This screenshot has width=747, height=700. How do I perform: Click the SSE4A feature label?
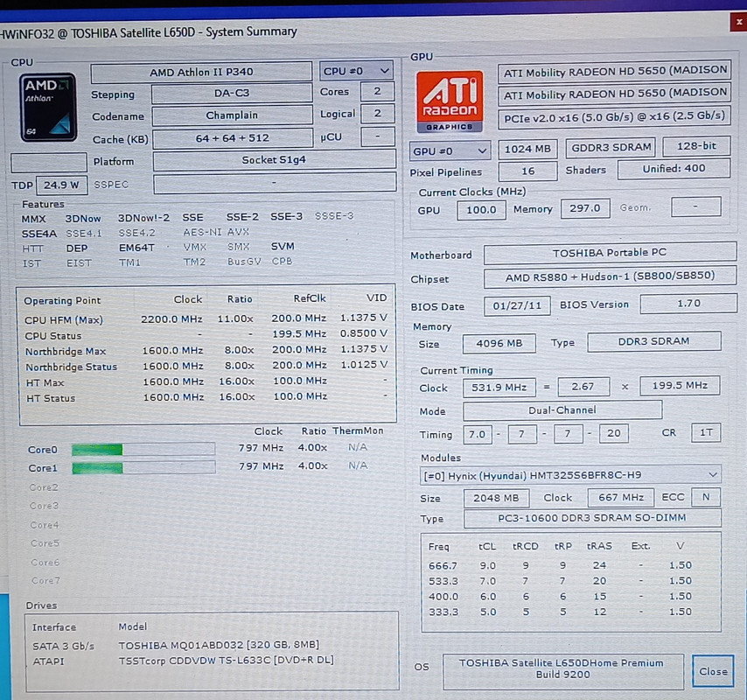pos(39,234)
